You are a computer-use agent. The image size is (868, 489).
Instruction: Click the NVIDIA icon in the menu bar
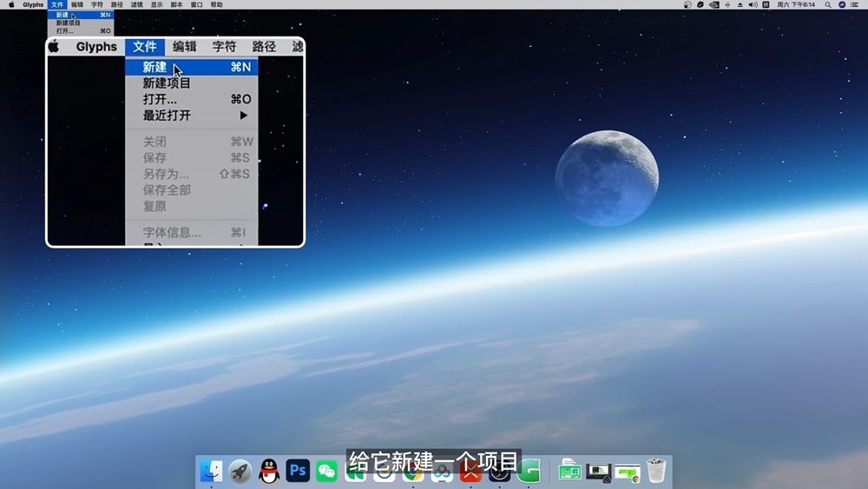coord(714,4)
